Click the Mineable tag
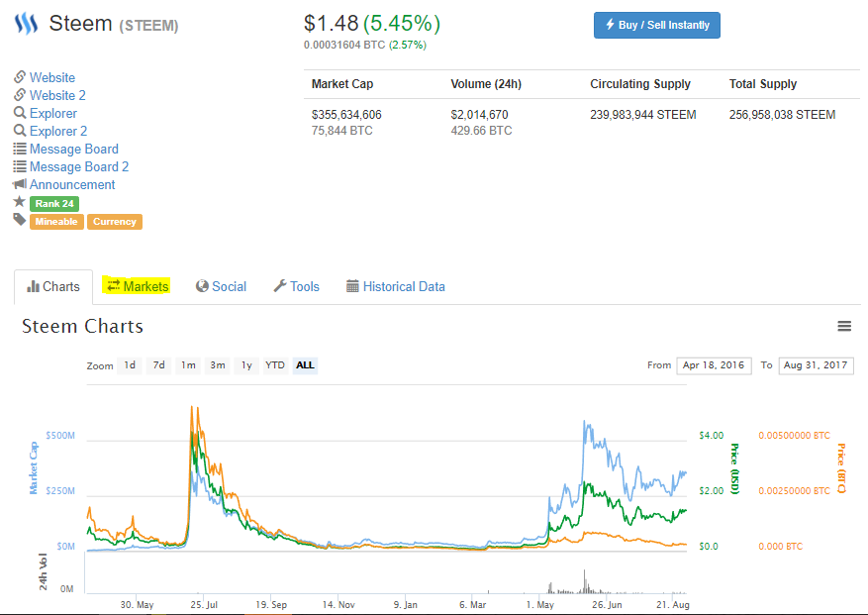 tap(56, 222)
